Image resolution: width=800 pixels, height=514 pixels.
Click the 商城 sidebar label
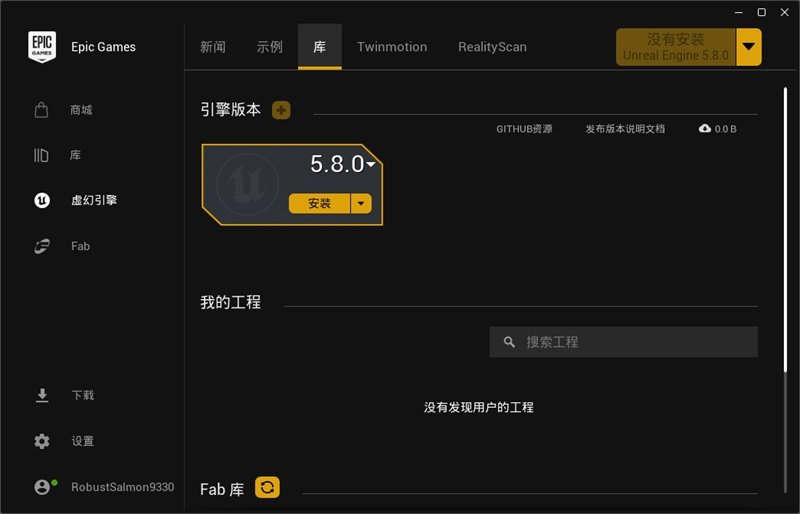click(81, 110)
